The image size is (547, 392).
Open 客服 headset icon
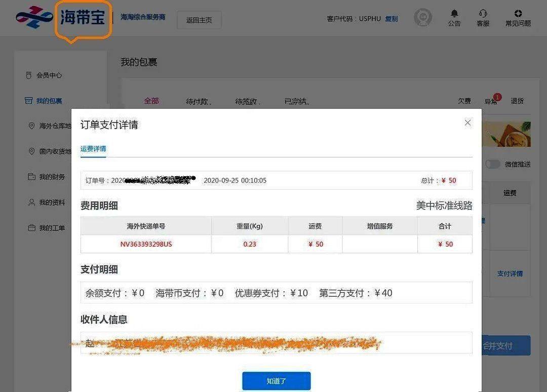[x=483, y=14]
